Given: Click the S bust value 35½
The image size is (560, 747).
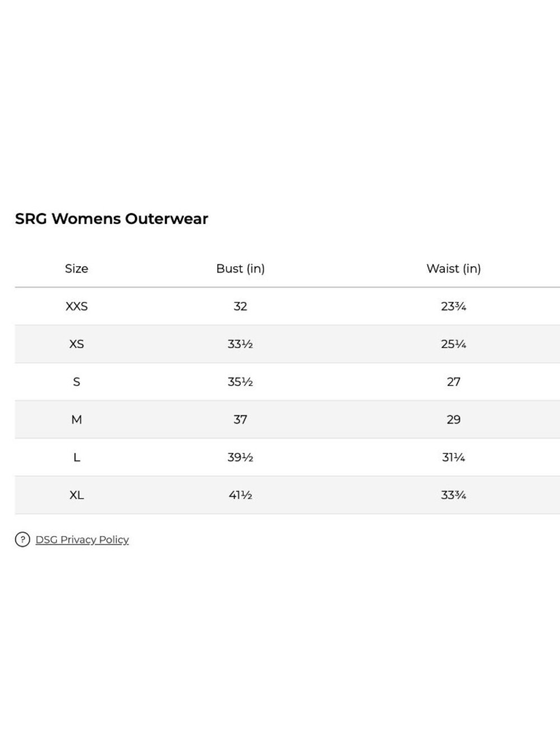Looking at the screenshot, I should coord(240,382).
